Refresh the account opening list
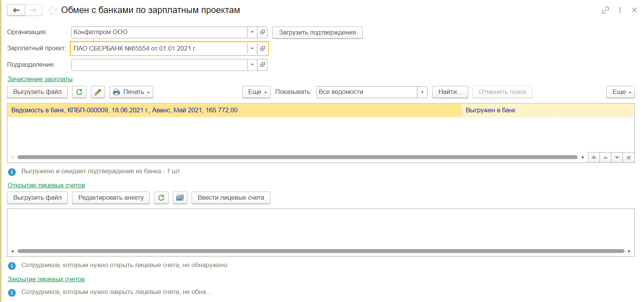This screenshot has height=302, width=644. [x=161, y=198]
